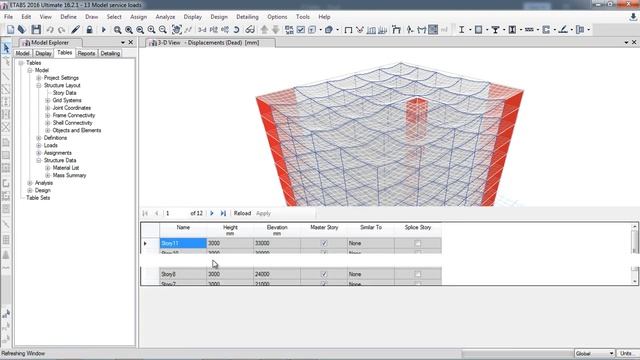Click the Rotate 3D View icon
This screenshot has width=640, height=360.
(x=236, y=30)
